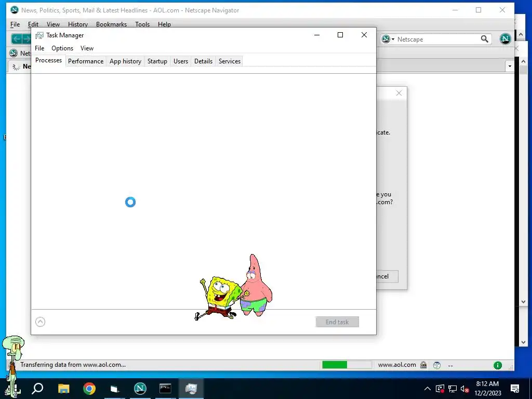Screen dimensions: 532x399
Task: Open the Netscape search engine selector dropdown
Action: point(388,39)
